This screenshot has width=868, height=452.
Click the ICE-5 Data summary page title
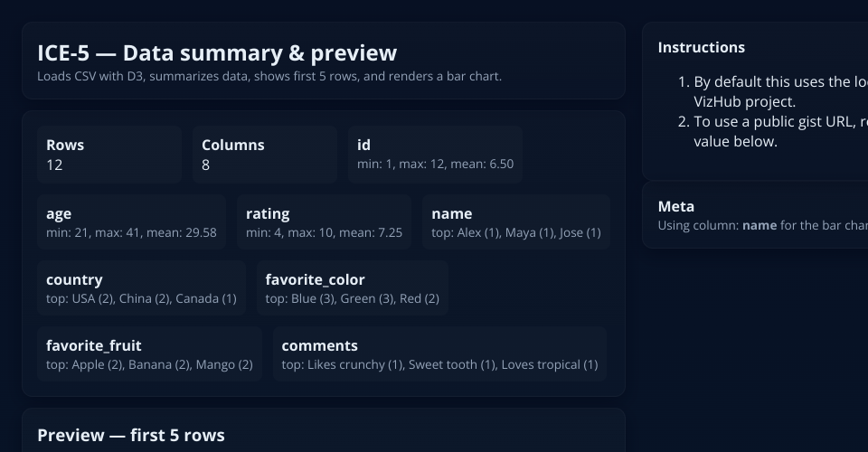[x=217, y=52]
